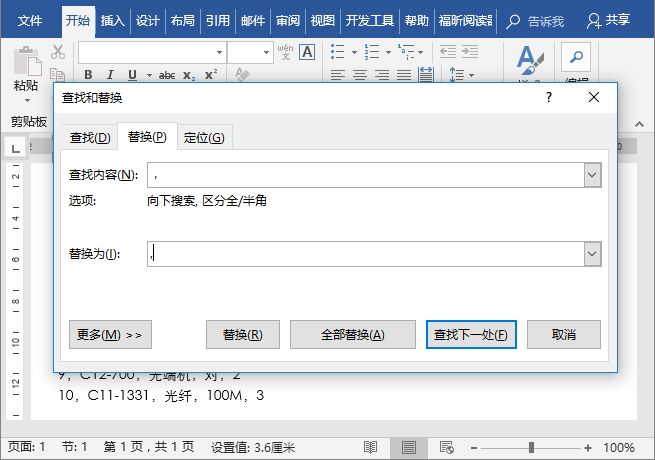Image resolution: width=655 pixels, height=460 pixels.
Task: Click 查找下一处(F) button
Action: point(471,335)
